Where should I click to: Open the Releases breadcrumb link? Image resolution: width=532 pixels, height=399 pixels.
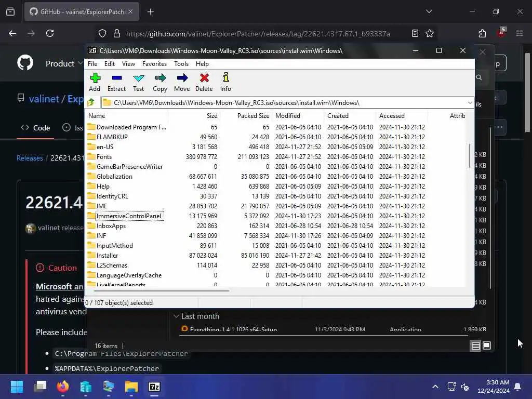(30, 158)
